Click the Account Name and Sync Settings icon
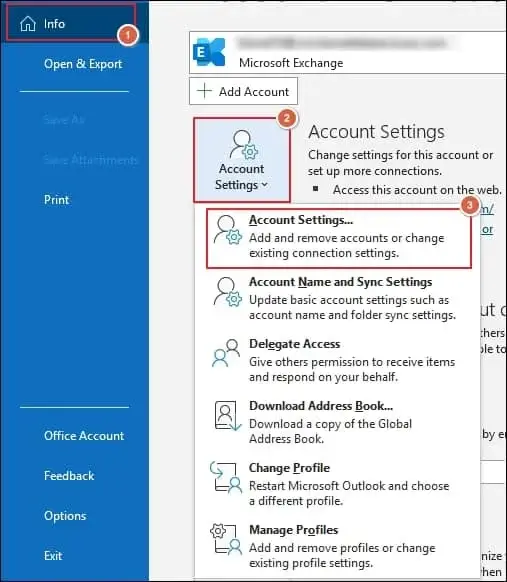Viewport: 507px width, 582px height. coord(227,292)
